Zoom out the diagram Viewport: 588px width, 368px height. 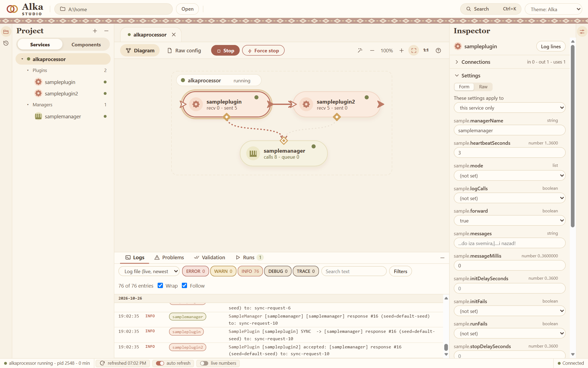point(372,50)
